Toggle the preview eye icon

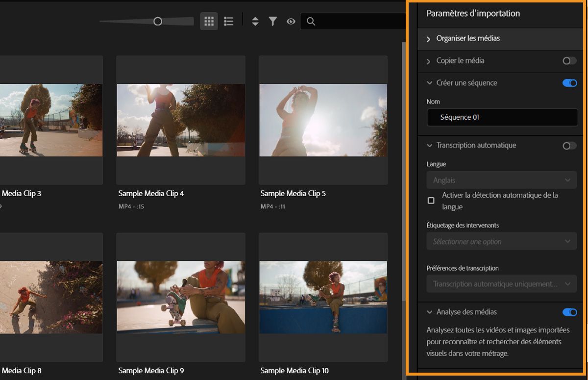pyautogui.click(x=291, y=21)
